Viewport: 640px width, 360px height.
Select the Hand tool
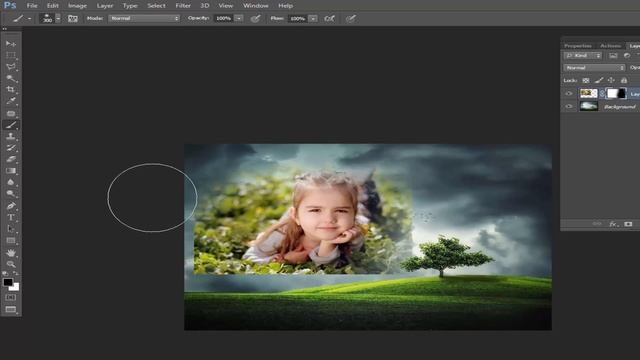tap(11, 253)
